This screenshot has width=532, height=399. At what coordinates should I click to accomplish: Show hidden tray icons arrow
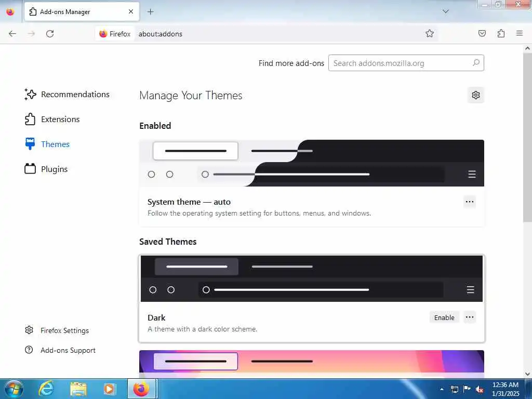point(442,389)
